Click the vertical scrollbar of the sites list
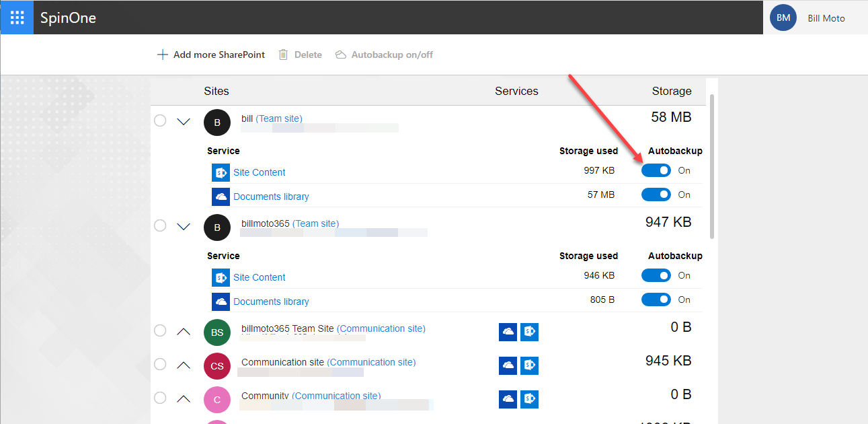Image resolution: width=868 pixels, height=424 pixels. (712, 165)
